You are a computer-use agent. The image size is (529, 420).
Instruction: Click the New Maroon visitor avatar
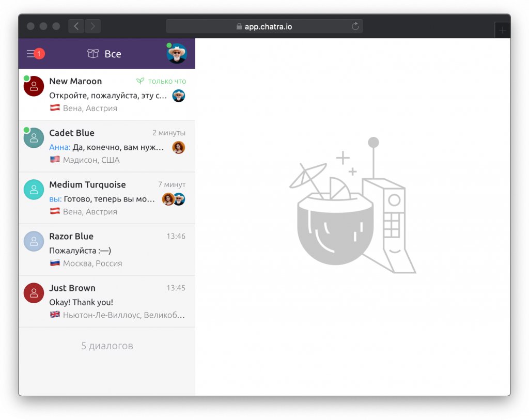point(34,86)
